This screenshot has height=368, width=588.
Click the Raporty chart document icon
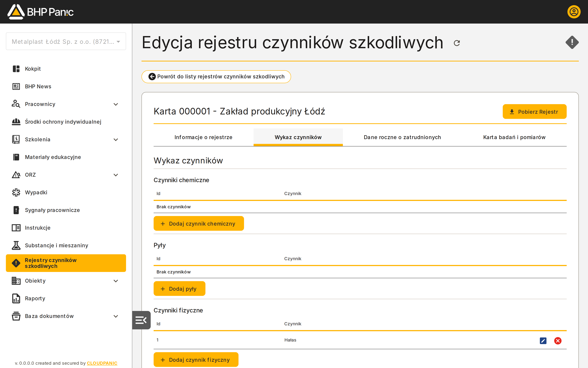click(x=16, y=298)
